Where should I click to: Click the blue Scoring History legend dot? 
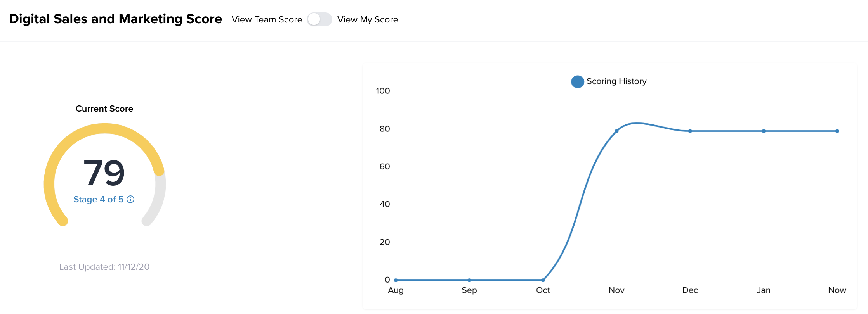point(577,81)
